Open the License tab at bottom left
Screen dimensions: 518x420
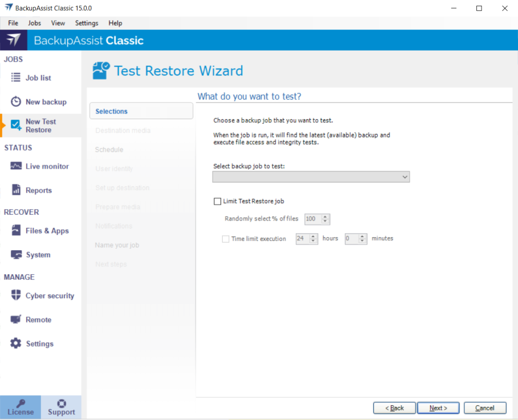[21, 407]
